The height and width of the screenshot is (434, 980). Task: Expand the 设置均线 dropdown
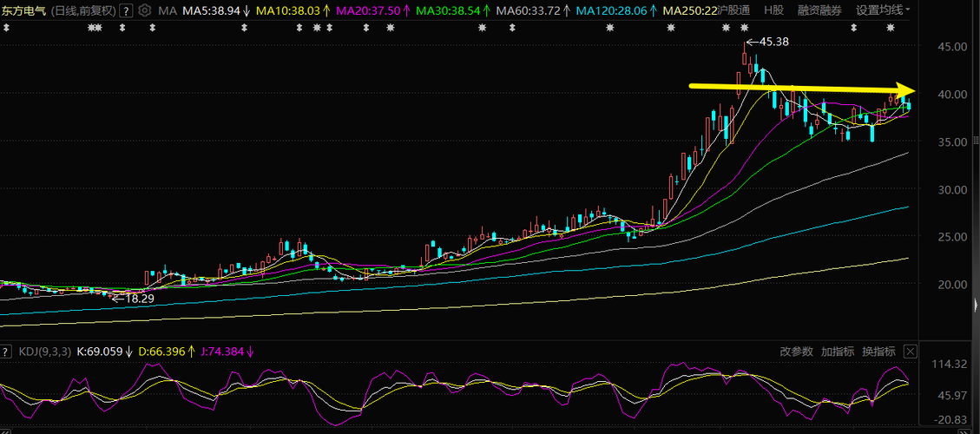tap(883, 10)
